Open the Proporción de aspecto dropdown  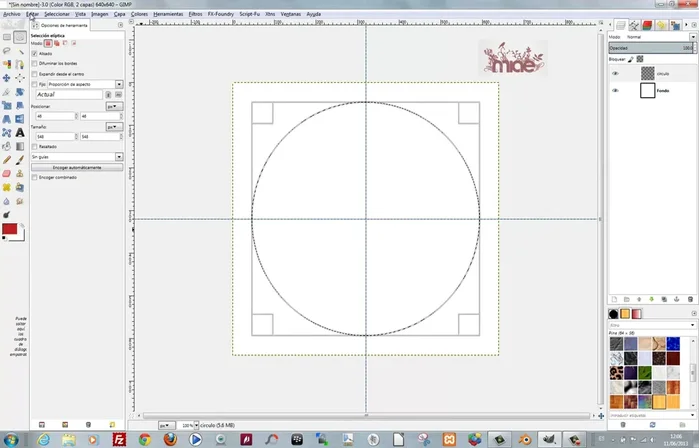[119, 84]
